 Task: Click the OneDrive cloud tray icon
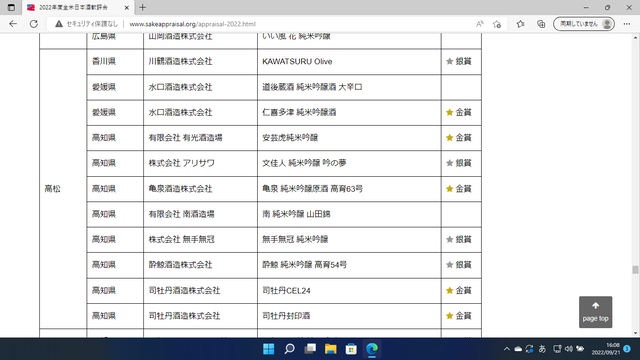(518, 349)
